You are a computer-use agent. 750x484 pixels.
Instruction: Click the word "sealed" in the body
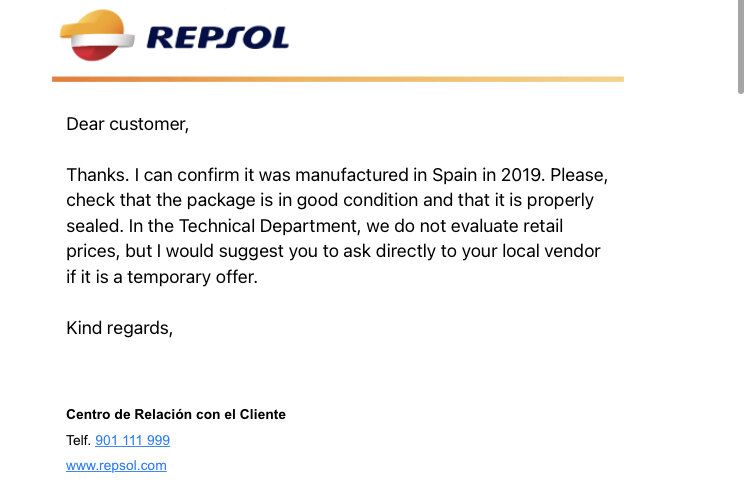coord(95,226)
